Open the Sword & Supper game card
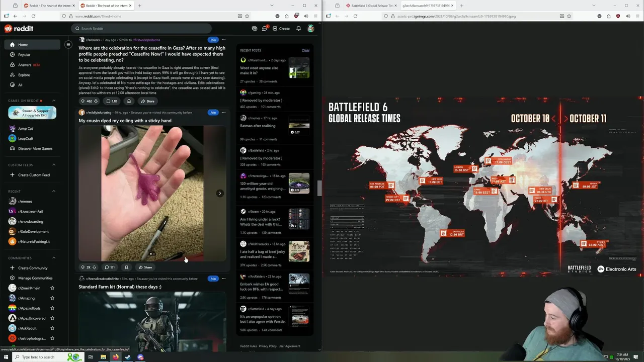 32,113
